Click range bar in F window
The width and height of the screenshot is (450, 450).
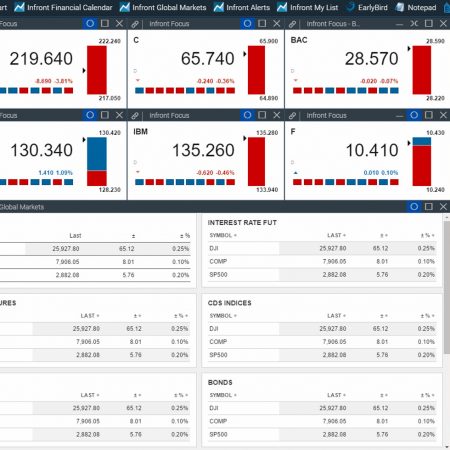(x=422, y=162)
